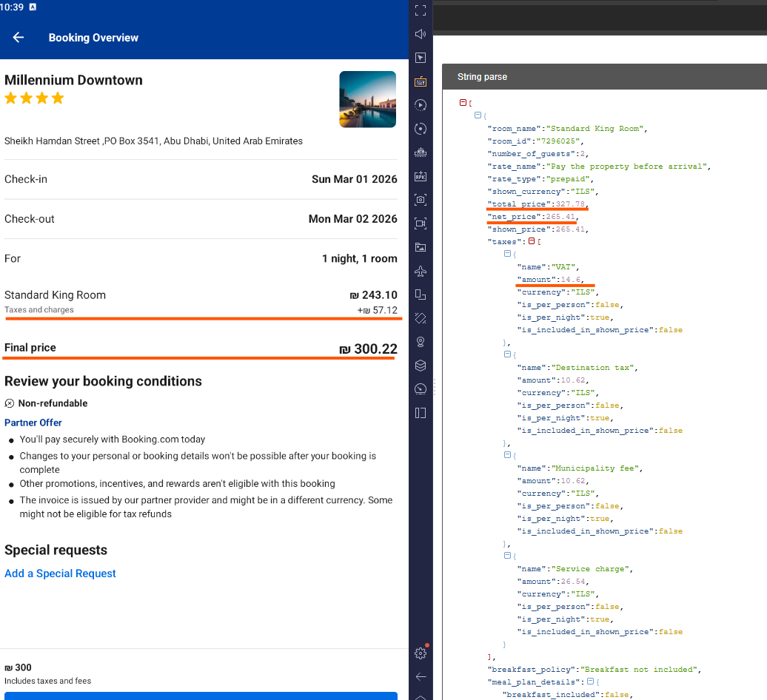Click the stacked layers icon in sidebar
767x700 pixels.
(x=421, y=366)
